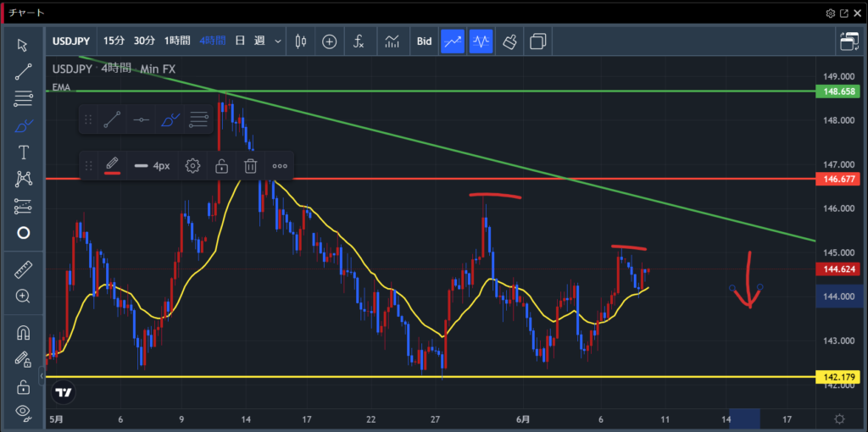868x432 pixels.
Task: Toggle the blue pulse waveform button
Action: [x=481, y=42]
